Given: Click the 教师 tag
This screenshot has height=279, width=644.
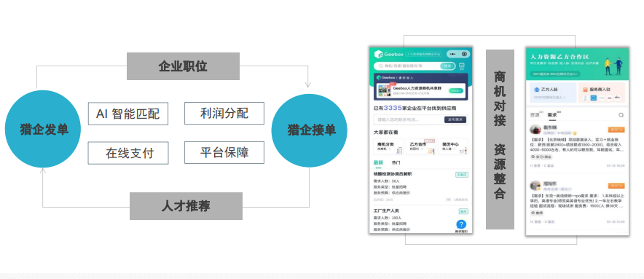Looking at the screenshot, I should tap(537, 213).
